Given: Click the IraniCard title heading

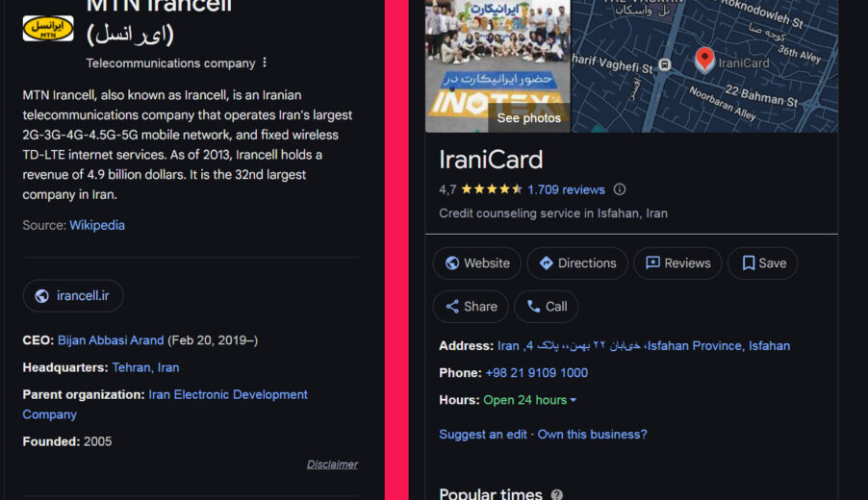Looking at the screenshot, I should (x=491, y=160).
